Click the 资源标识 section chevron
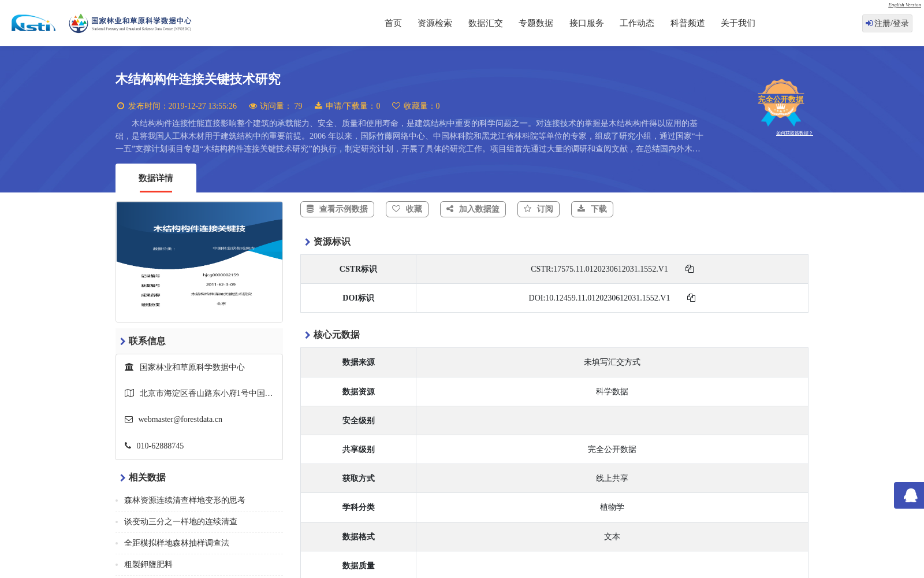The width and height of the screenshot is (924, 578). [x=308, y=242]
